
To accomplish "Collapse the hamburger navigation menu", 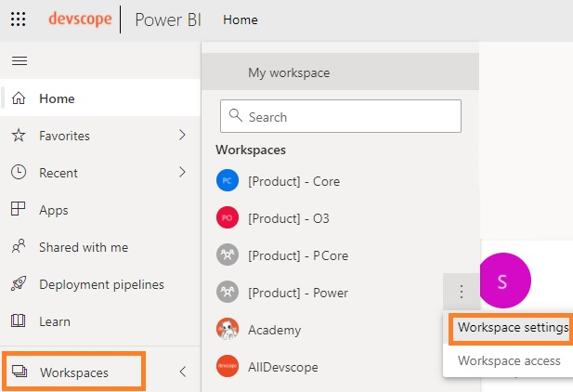I will (19, 60).
